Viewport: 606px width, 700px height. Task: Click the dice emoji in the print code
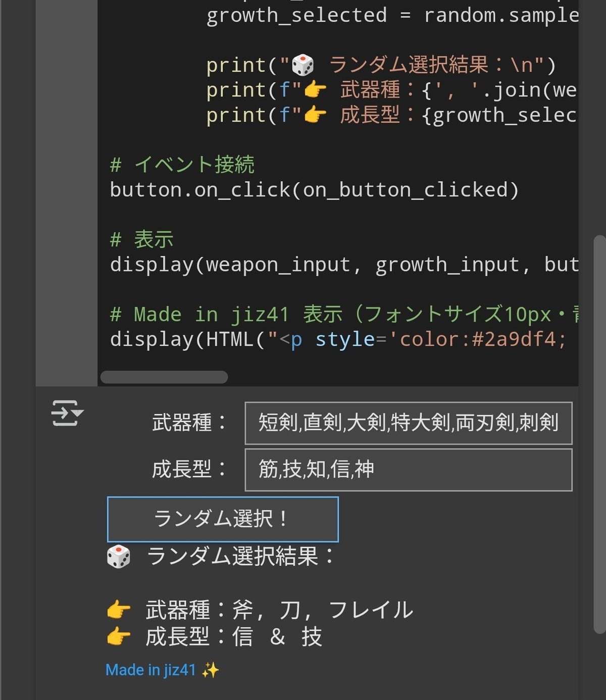[303, 66]
